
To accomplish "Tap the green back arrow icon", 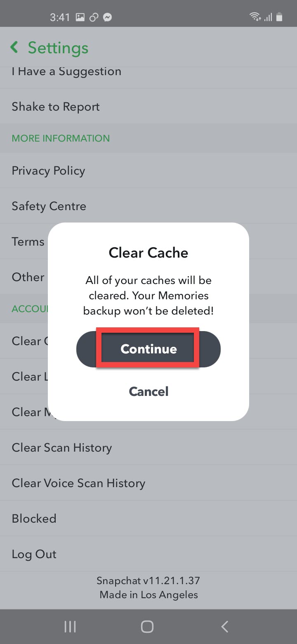I will coord(14,47).
